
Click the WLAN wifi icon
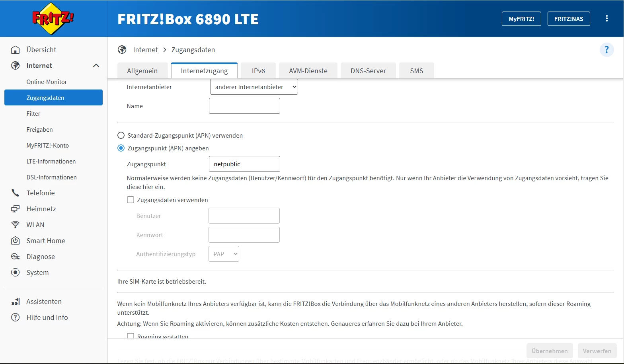pos(16,225)
